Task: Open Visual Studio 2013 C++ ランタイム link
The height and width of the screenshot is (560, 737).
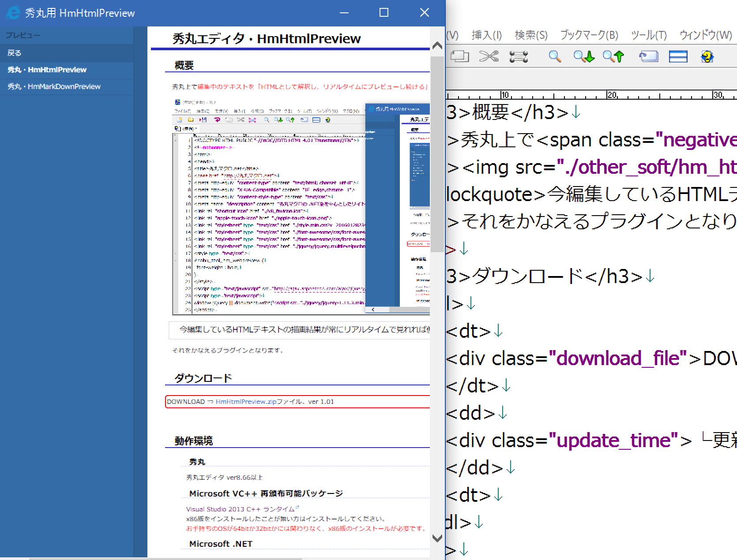Action: tap(240, 509)
